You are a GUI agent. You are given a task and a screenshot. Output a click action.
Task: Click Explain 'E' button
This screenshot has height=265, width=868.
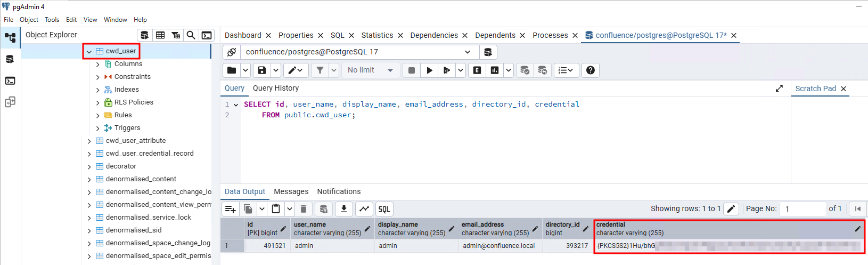[x=477, y=70]
